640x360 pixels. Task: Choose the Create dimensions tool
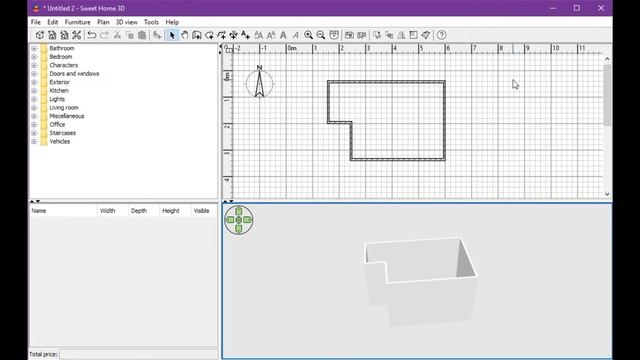(x=233, y=35)
